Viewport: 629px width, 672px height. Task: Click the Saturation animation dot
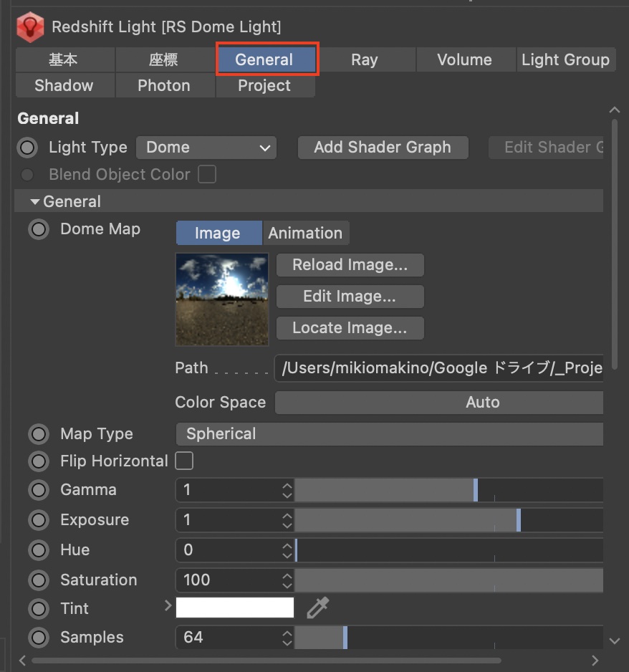38,580
